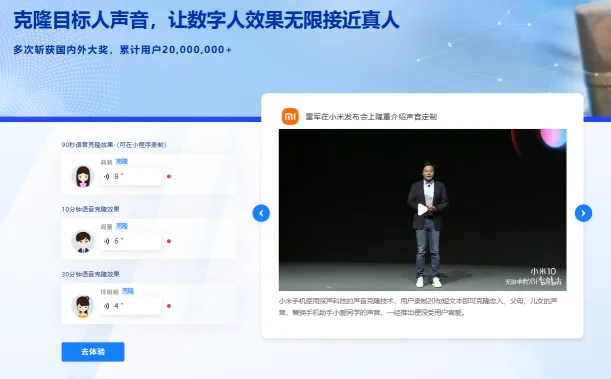Click the male avatar in the 10-minute sample
The image size is (611, 379).
(83, 241)
